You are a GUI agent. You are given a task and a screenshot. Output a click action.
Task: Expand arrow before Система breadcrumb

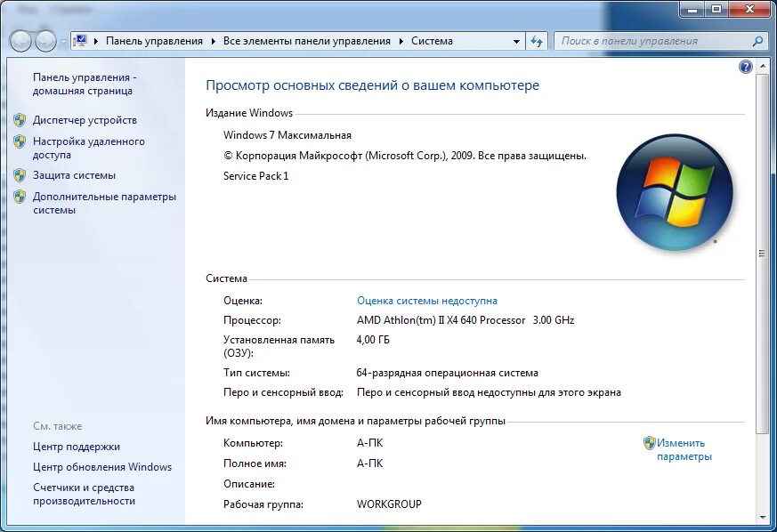[401, 41]
